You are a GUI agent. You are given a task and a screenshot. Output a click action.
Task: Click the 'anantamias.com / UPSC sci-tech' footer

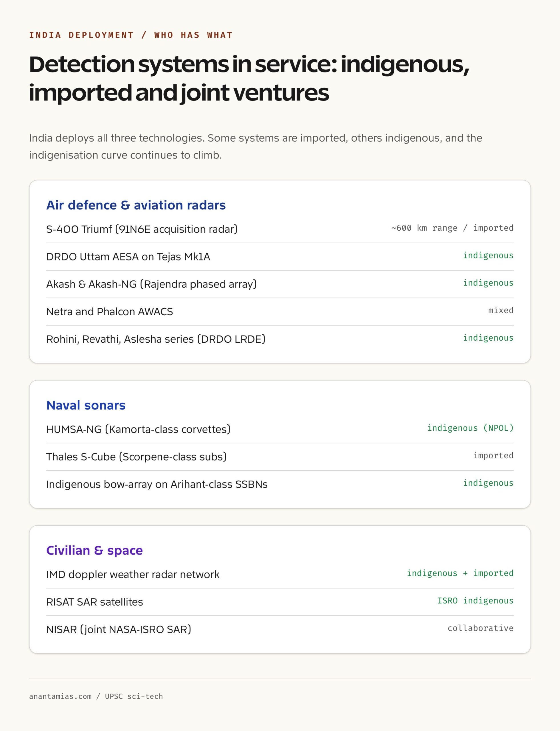click(96, 696)
